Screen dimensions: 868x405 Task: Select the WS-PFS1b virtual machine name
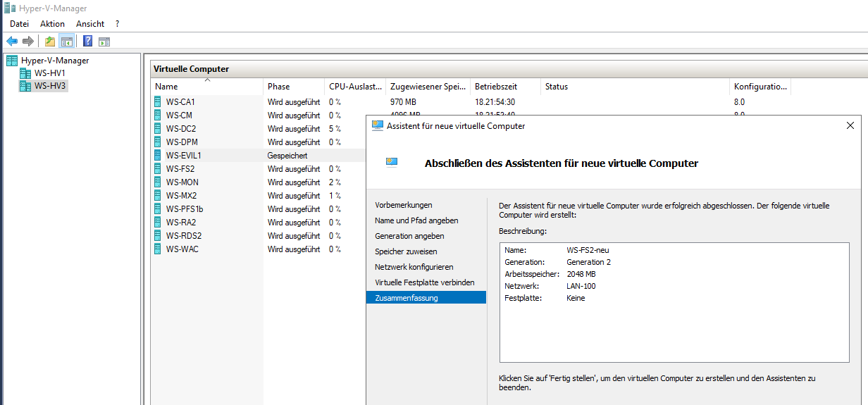[x=185, y=208]
